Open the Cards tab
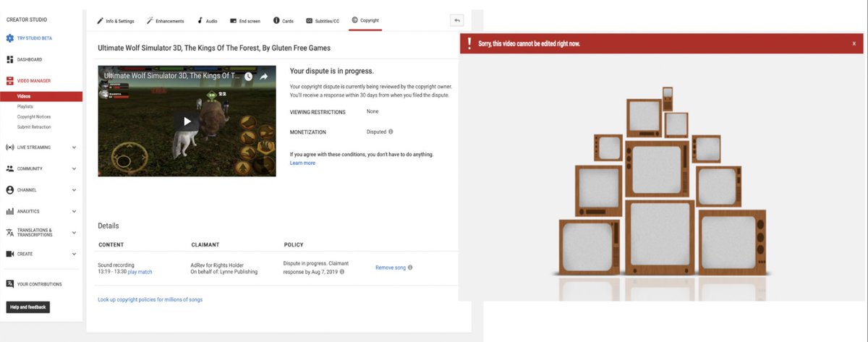Image resolution: width=868 pixels, height=342 pixels. [x=284, y=21]
